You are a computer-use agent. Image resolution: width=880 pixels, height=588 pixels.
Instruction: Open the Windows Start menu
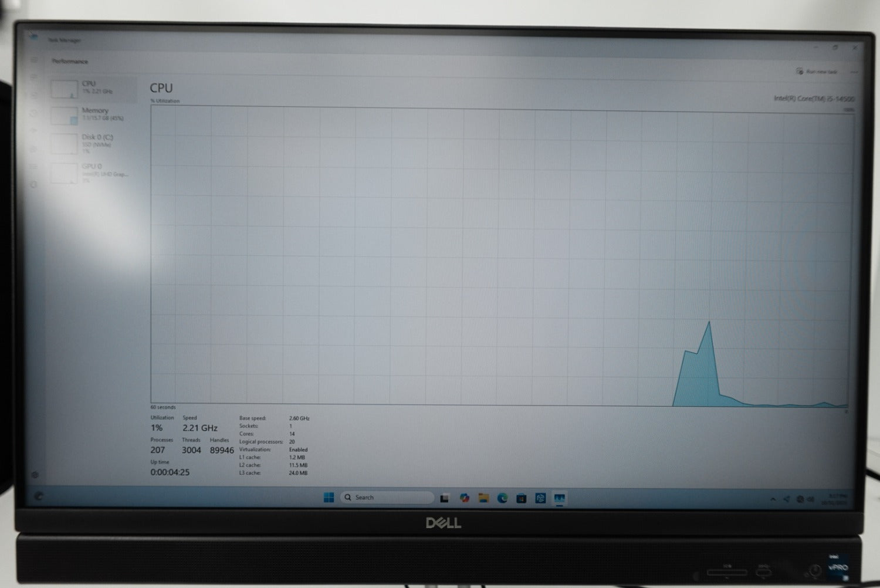point(329,498)
